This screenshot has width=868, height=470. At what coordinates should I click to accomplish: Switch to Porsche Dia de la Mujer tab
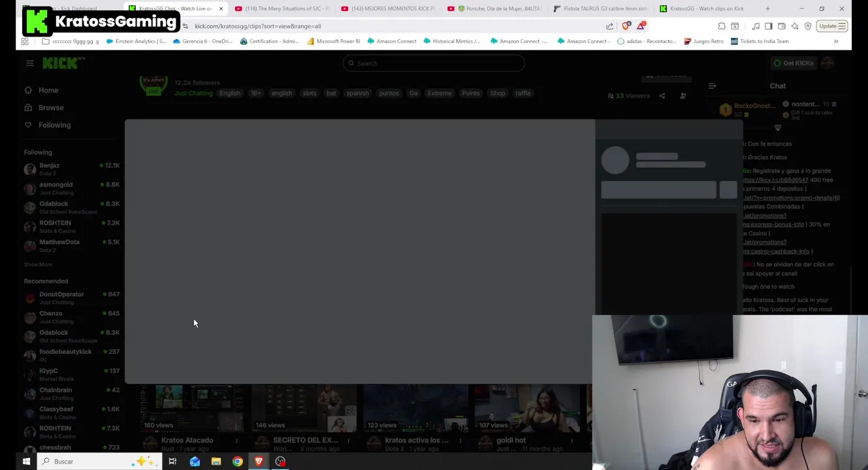tap(495, 8)
